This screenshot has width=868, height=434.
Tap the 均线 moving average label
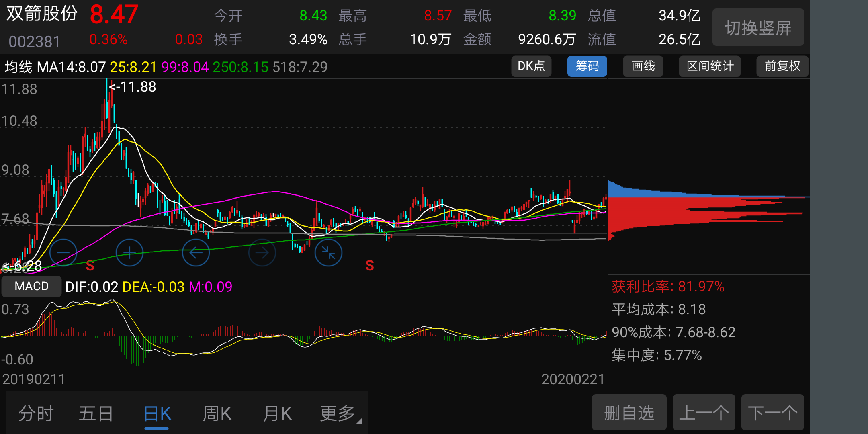tap(18, 67)
